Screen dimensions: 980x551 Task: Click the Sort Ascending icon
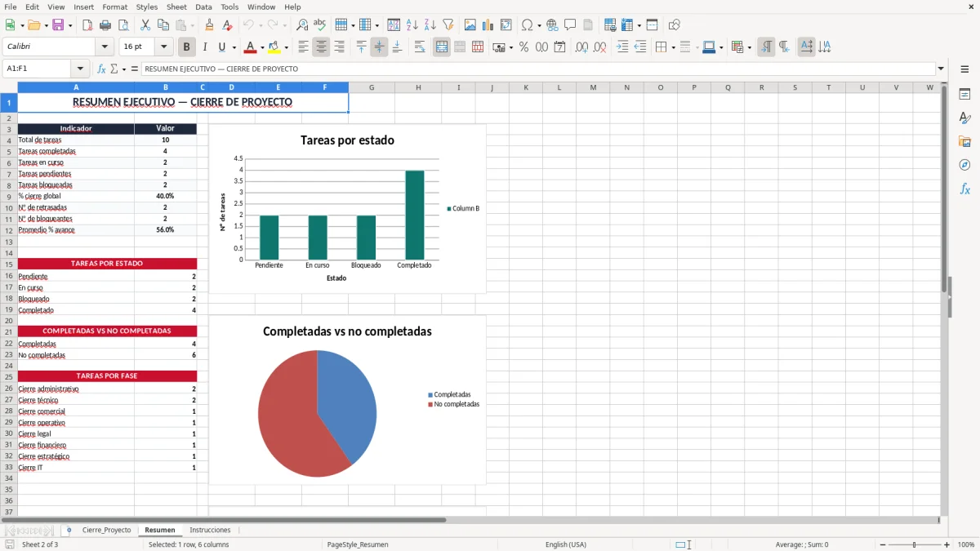point(412,25)
